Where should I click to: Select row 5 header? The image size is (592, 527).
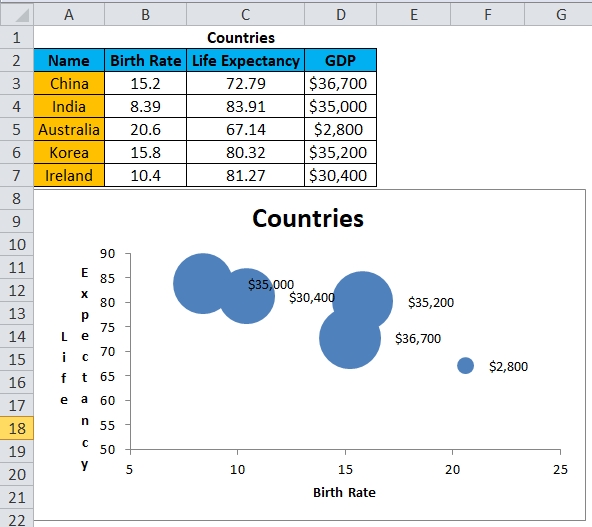point(17,129)
